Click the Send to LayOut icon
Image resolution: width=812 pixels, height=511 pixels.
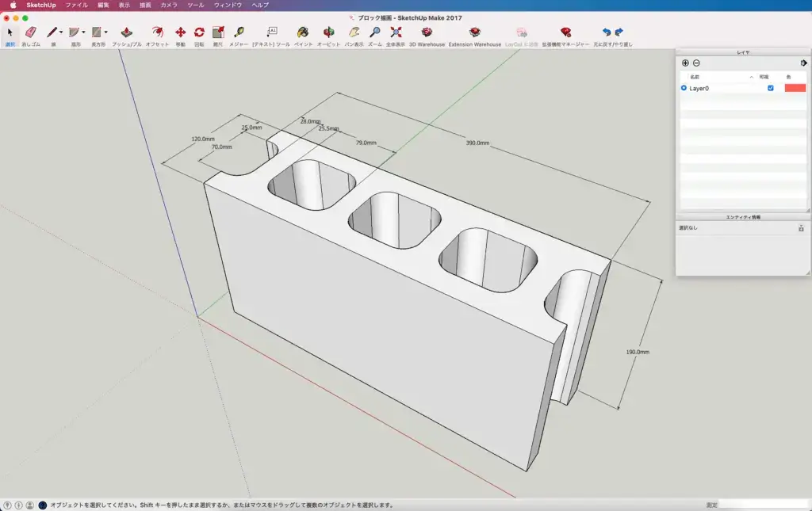pos(522,32)
